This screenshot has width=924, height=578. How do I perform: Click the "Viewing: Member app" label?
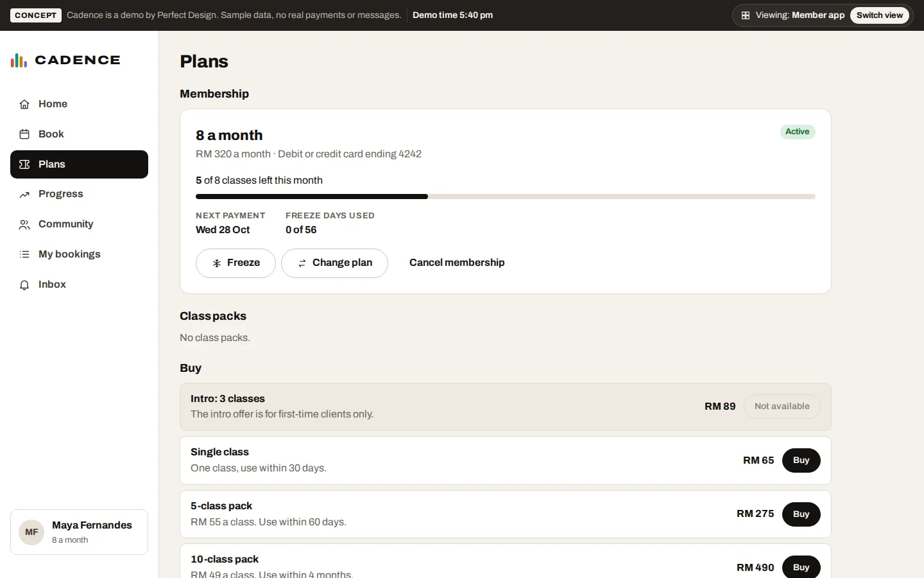click(800, 15)
